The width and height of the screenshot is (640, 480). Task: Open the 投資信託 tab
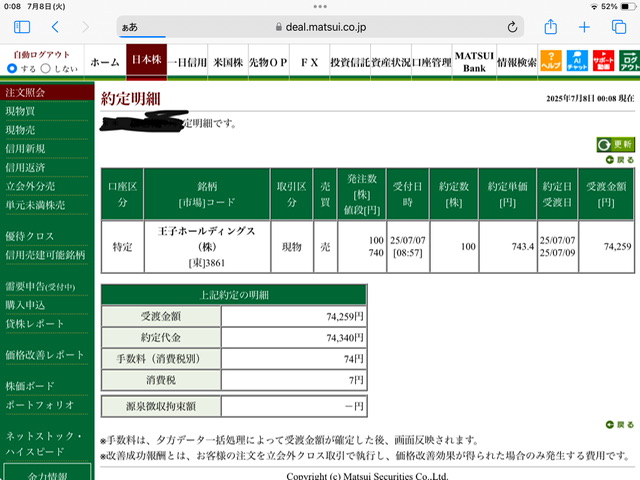click(350, 62)
